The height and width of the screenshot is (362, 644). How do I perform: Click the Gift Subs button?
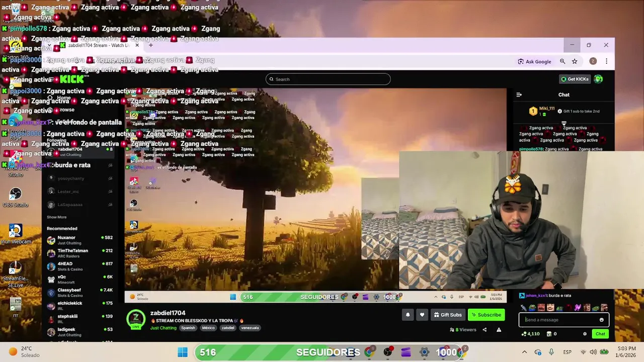pos(447,315)
